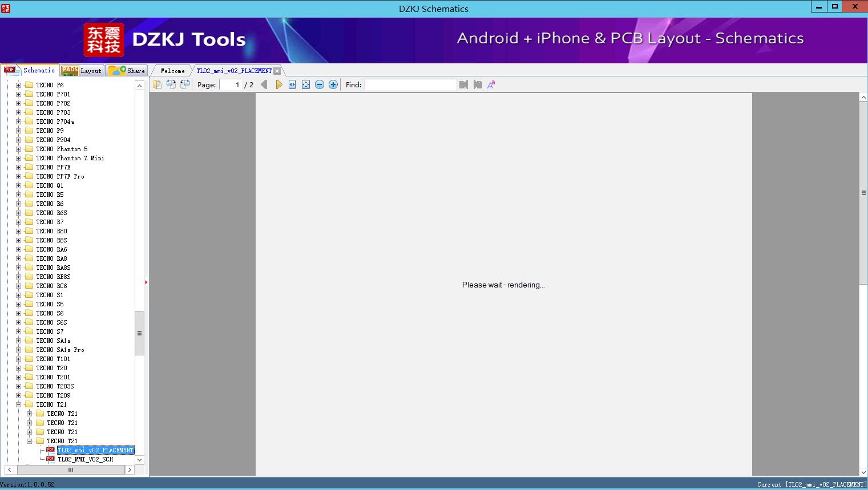
Task: Fit whole page icon
Action: (306, 84)
